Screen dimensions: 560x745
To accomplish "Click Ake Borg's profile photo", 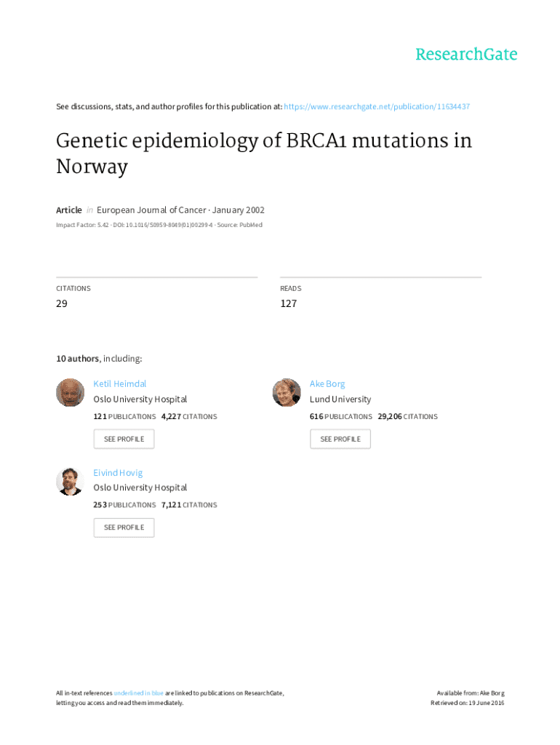I will 287,393.
